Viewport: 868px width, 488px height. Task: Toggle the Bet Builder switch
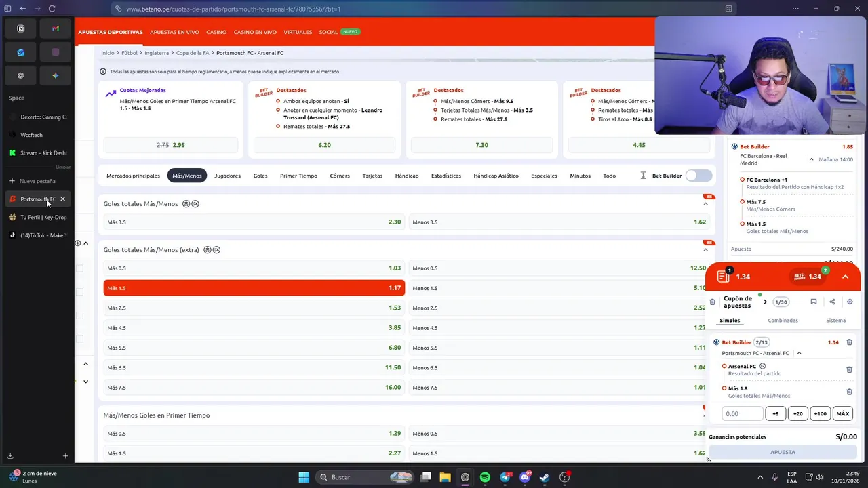pyautogui.click(x=698, y=176)
